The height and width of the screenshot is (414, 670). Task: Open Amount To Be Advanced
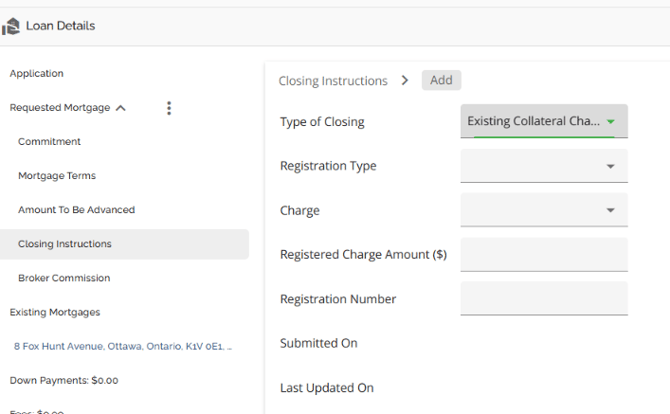(x=76, y=210)
